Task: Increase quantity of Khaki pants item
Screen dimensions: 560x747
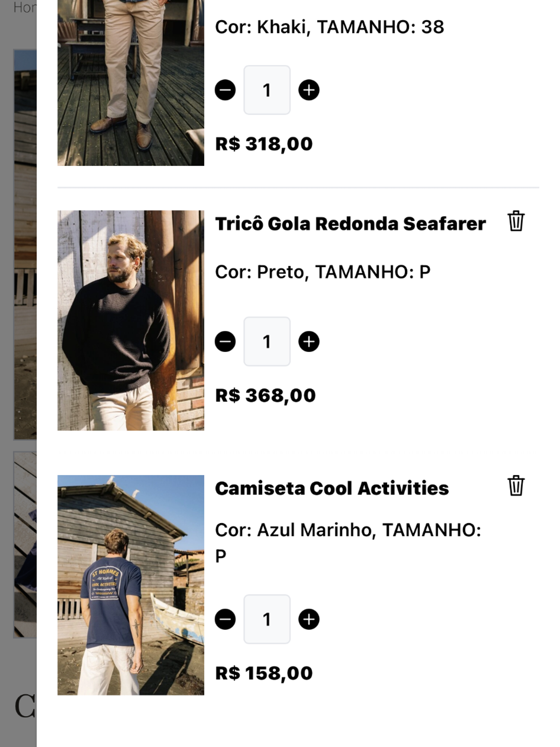Action: click(309, 90)
